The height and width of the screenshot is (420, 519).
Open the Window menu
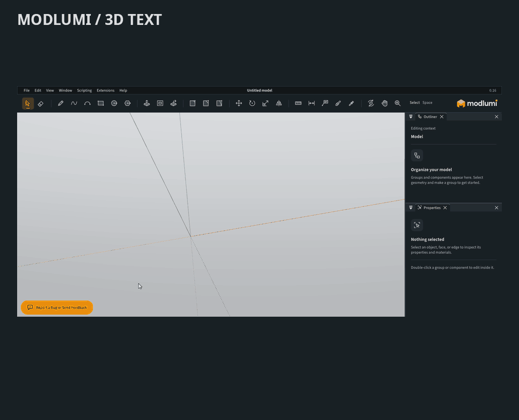click(x=65, y=90)
